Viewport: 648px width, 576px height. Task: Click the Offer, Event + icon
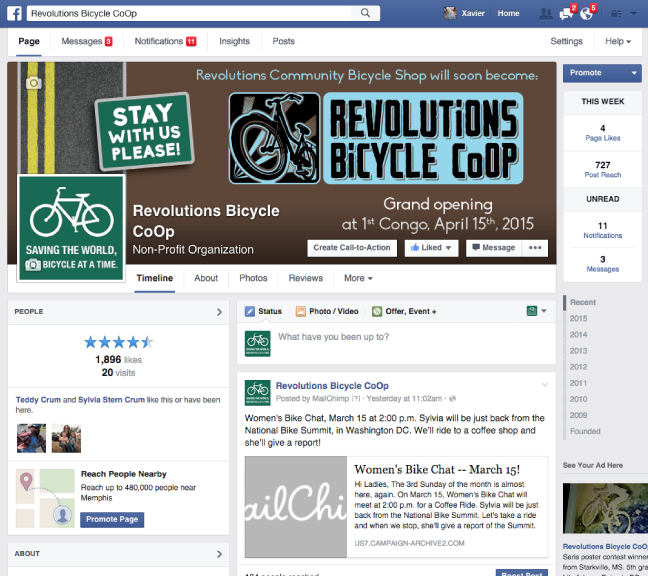tap(376, 312)
